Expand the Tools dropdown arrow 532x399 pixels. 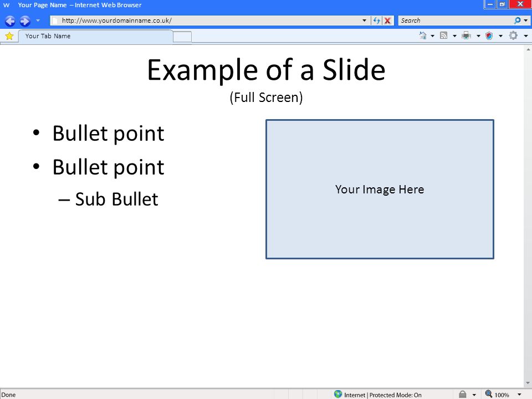pos(526,36)
